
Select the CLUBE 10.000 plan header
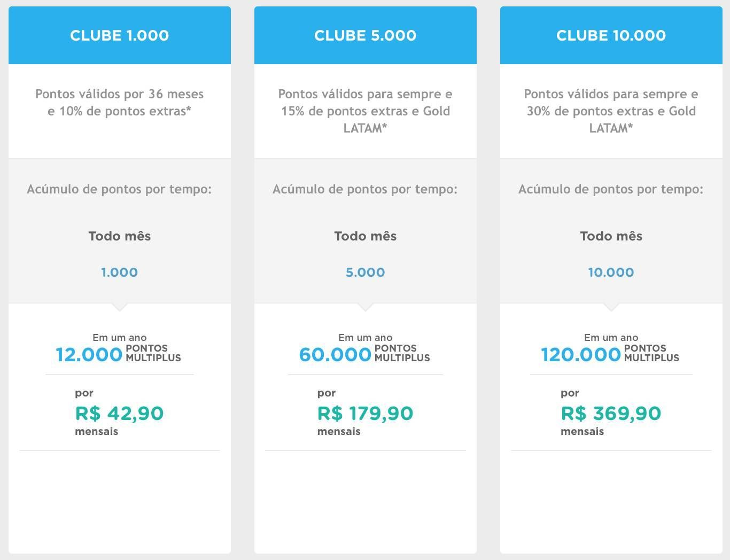coord(611,35)
